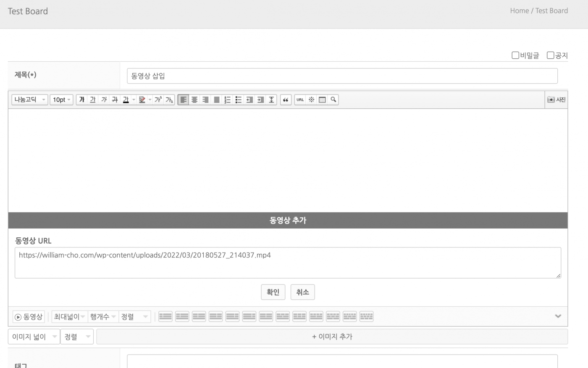Collapse panel with chevron at right

(558, 316)
